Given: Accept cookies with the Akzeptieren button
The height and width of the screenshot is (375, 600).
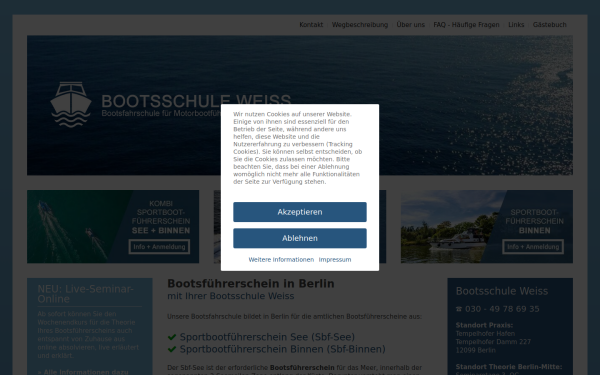Looking at the screenshot, I should coord(300,212).
